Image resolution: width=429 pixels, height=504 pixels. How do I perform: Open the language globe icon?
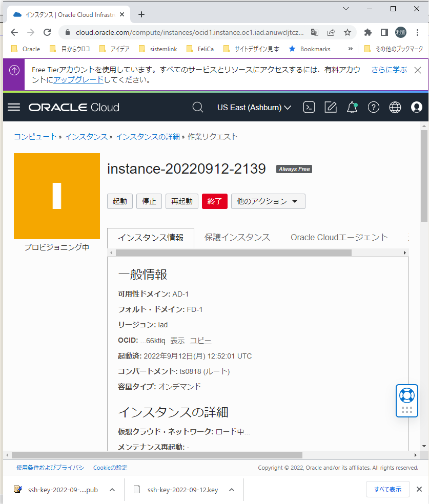395,108
